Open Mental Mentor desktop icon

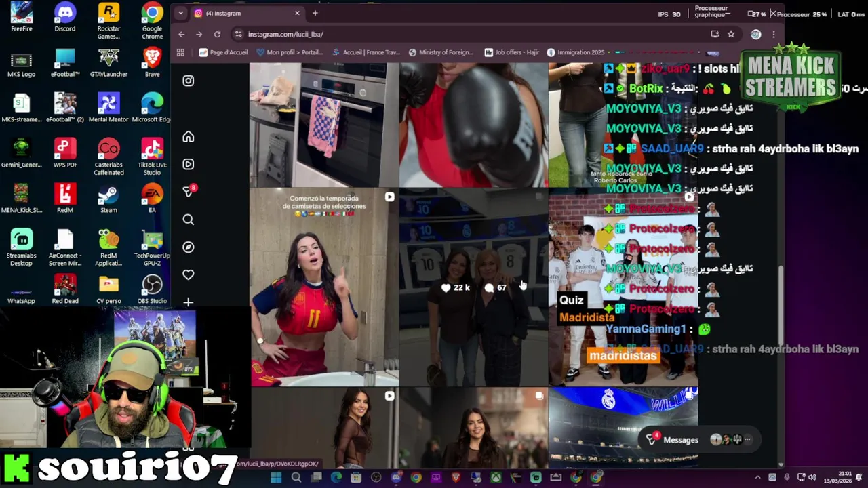(x=108, y=108)
